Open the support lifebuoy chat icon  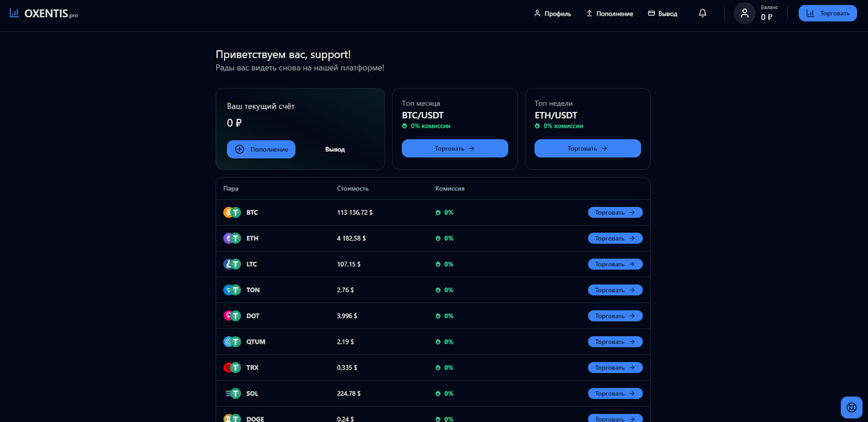pyautogui.click(x=851, y=407)
